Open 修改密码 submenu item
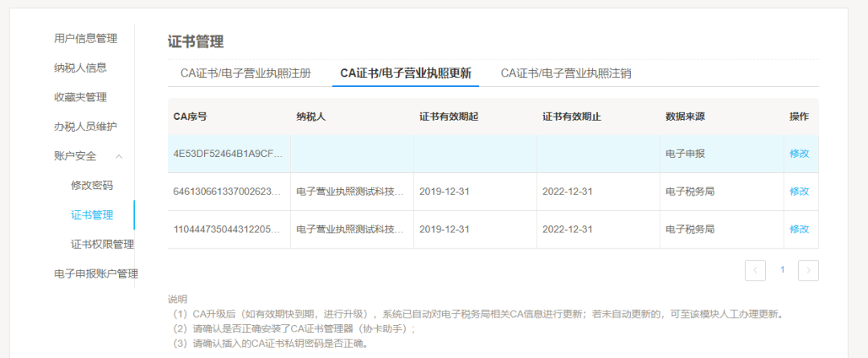This screenshot has height=358, width=868. coord(92,186)
